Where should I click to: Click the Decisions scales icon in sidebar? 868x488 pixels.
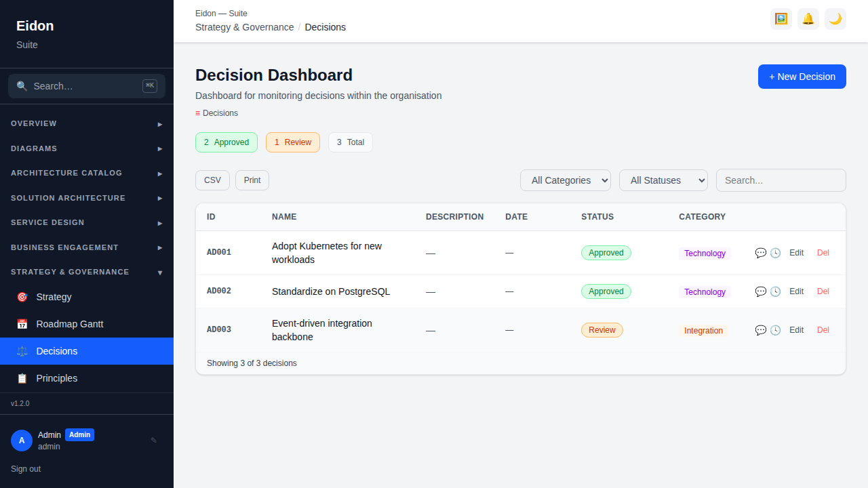click(x=22, y=351)
